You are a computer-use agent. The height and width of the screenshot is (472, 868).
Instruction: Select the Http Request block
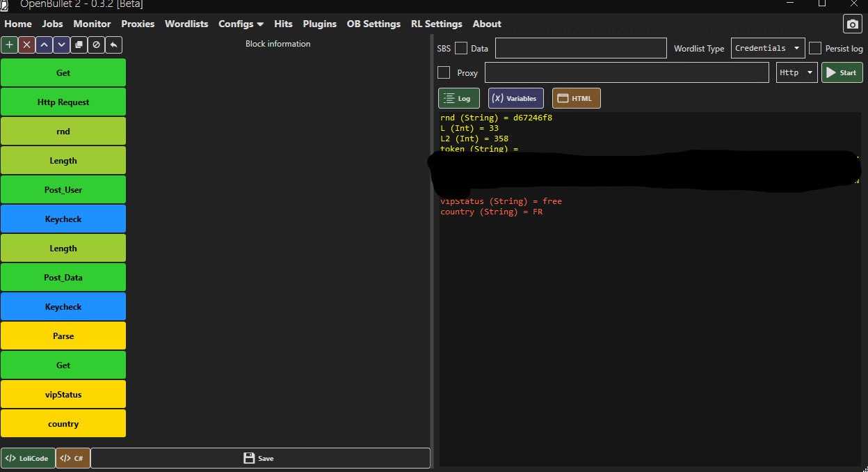coord(63,102)
